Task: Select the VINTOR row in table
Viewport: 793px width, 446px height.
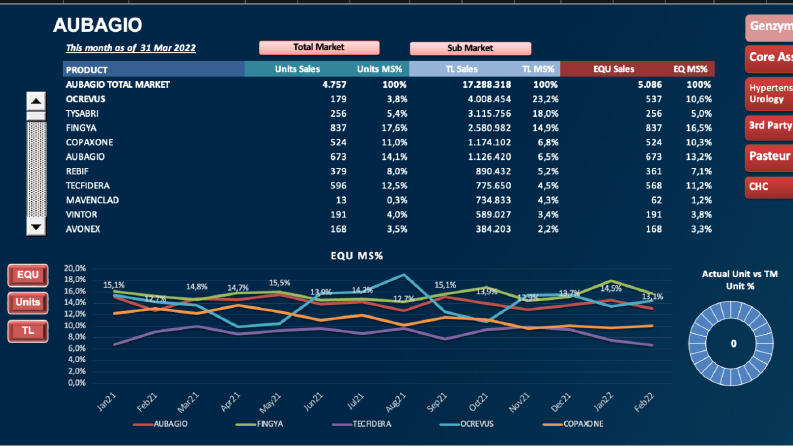Action: (388, 214)
